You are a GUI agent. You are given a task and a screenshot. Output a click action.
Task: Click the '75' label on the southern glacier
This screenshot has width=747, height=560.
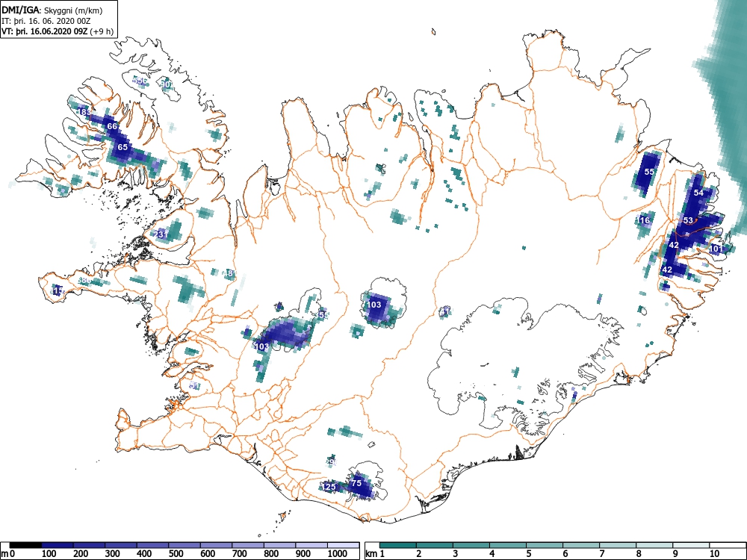click(x=356, y=483)
